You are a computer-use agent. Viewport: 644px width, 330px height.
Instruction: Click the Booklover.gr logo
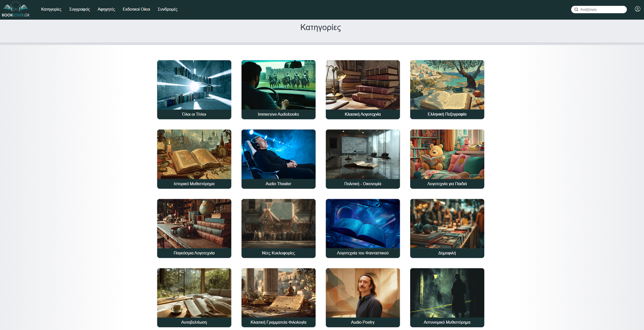click(x=16, y=9)
